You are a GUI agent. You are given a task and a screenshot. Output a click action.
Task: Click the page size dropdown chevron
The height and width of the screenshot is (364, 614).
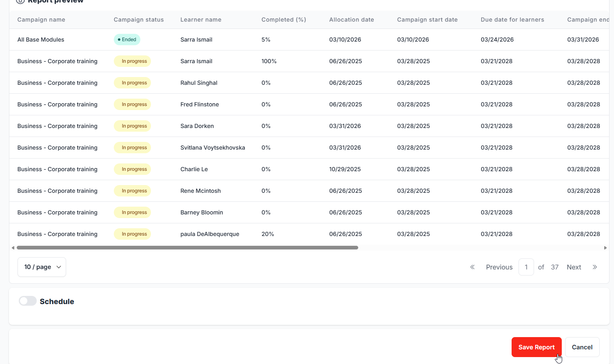pos(59,267)
